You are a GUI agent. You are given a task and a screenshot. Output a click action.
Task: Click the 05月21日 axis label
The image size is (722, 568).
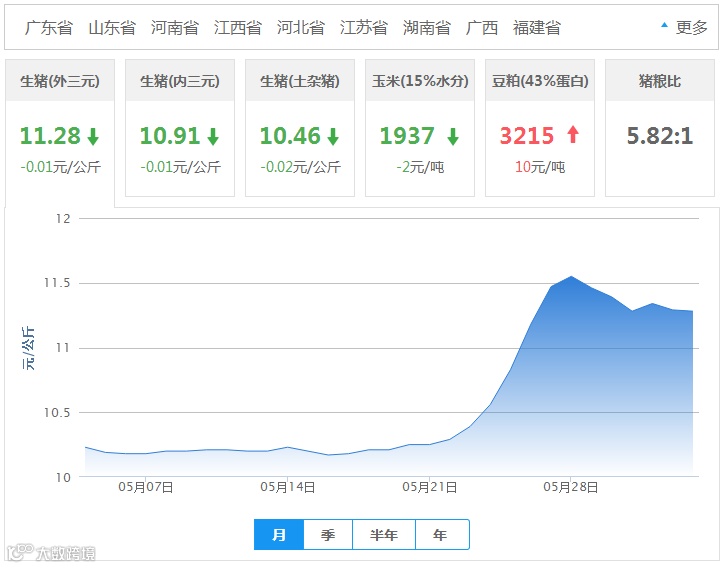430,487
